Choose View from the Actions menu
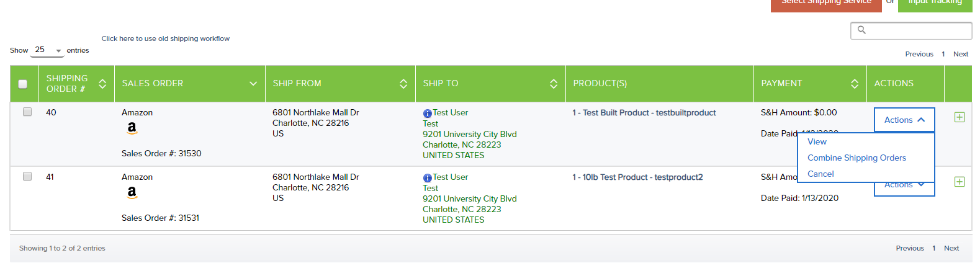Image resolution: width=980 pixels, height=263 pixels. (817, 141)
